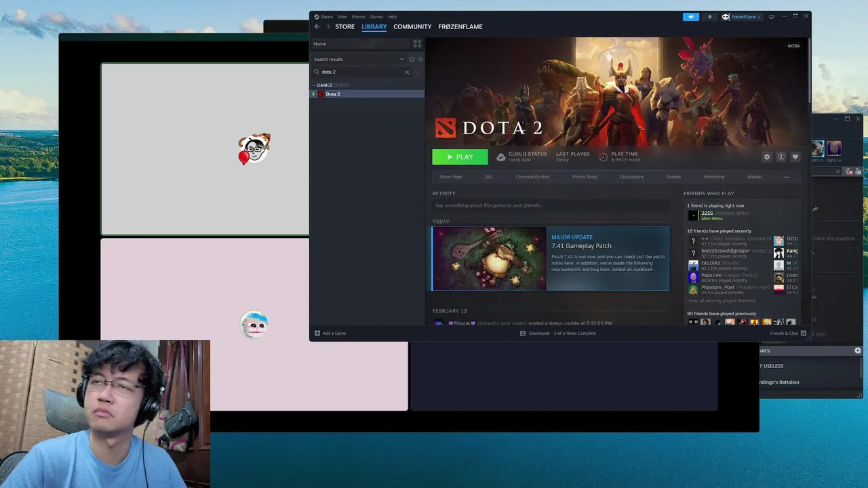This screenshot has height=488, width=868.
Task: Click the green PLAY button
Action: point(460,157)
